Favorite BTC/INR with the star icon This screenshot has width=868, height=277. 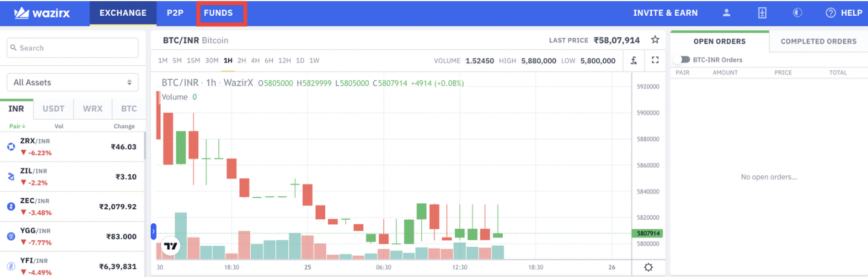pos(655,40)
